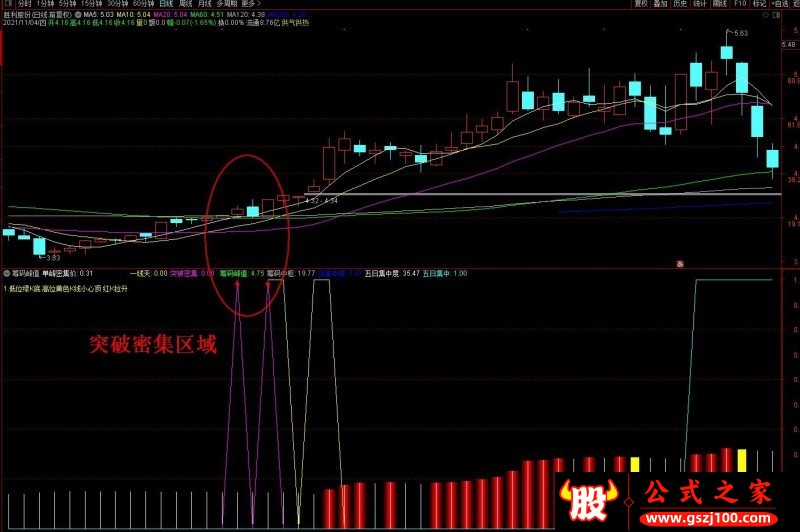Click the small red marker below the candles
Viewport: 800px width, 532px height.
679,264
